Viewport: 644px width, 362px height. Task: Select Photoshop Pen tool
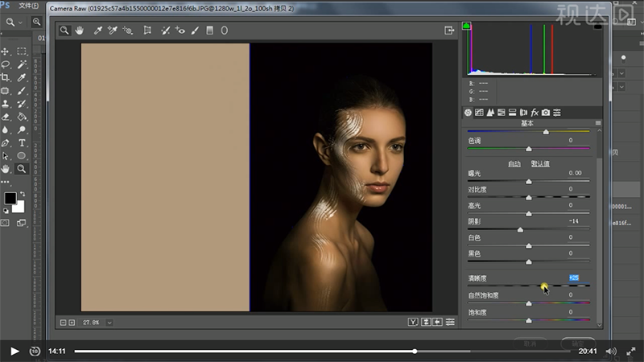[x=6, y=143]
